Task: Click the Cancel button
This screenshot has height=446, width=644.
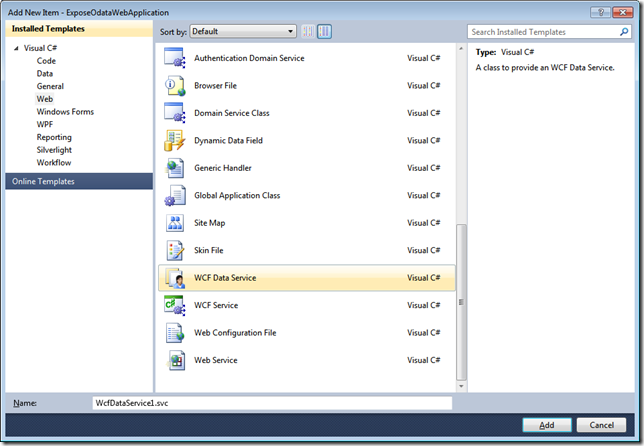Action: coord(601,425)
